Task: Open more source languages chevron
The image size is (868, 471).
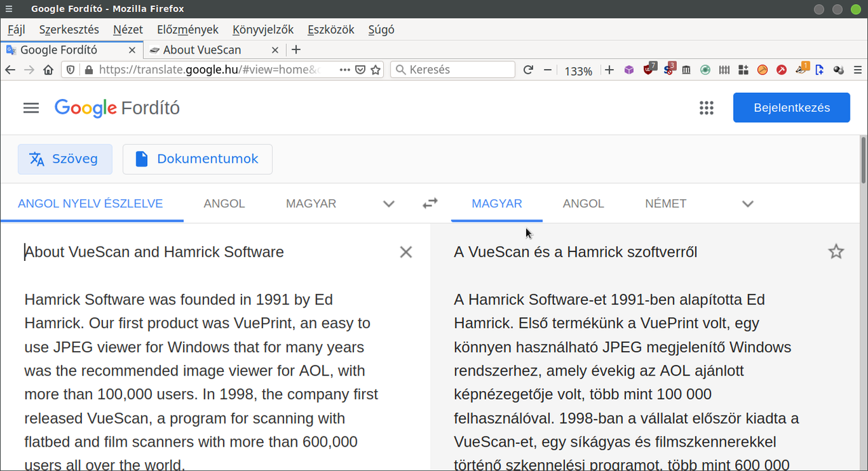Action: tap(389, 203)
